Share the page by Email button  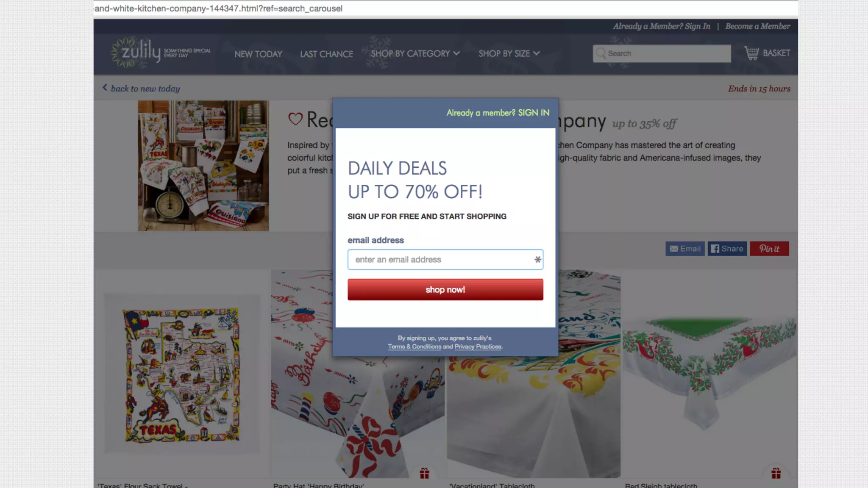pyautogui.click(x=685, y=249)
